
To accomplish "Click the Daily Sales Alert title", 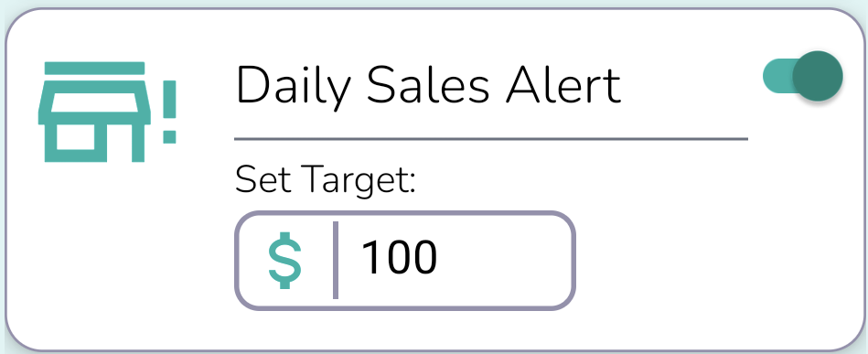I will [428, 86].
